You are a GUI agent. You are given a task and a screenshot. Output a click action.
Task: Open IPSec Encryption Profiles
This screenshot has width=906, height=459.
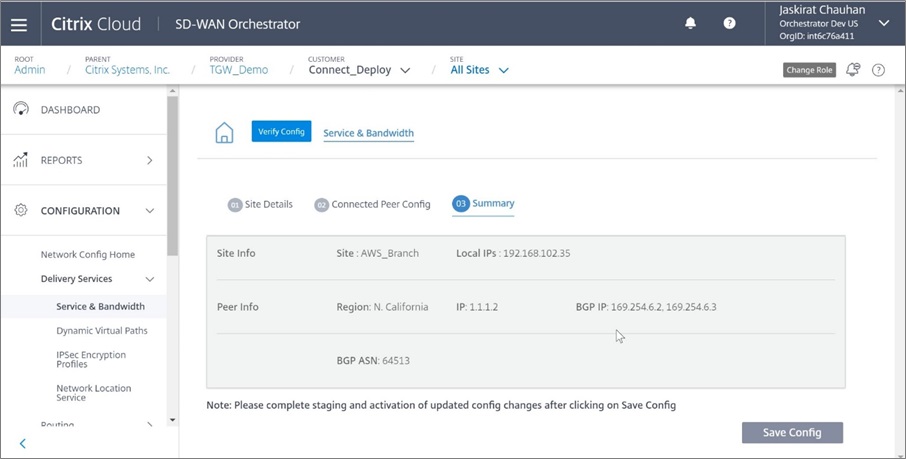coord(91,359)
